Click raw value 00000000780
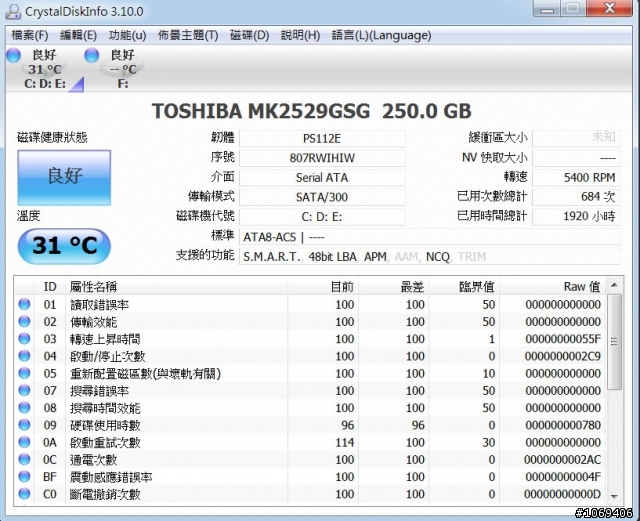 coord(563,425)
